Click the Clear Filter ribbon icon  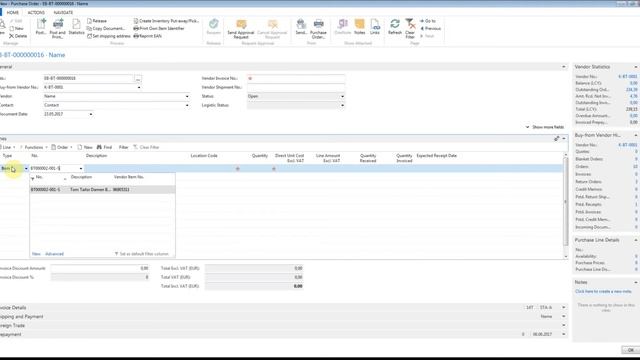click(x=410, y=28)
